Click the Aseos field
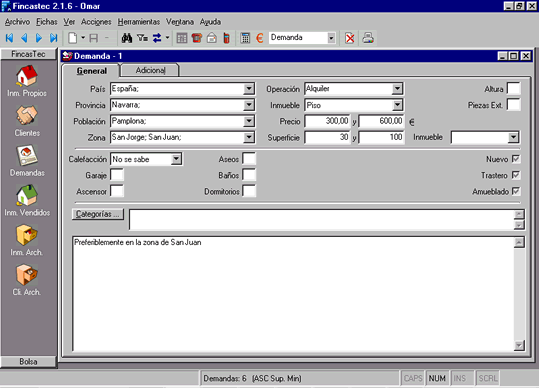 249,159
